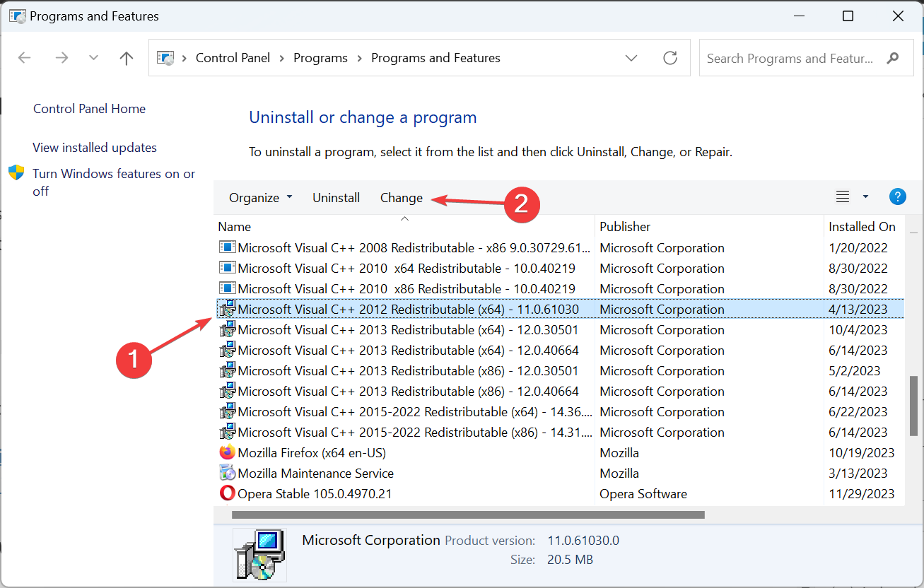Open Turn Windows features on or off
Image resolution: width=924 pixels, height=588 pixels.
tap(114, 182)
